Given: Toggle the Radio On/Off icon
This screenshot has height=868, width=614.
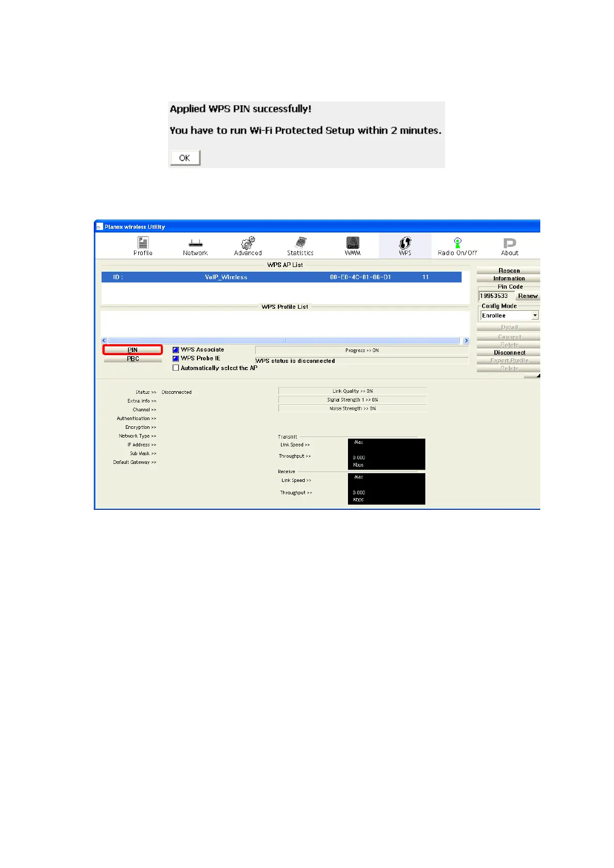Looking at the screenshot, I should coord(457,242).
